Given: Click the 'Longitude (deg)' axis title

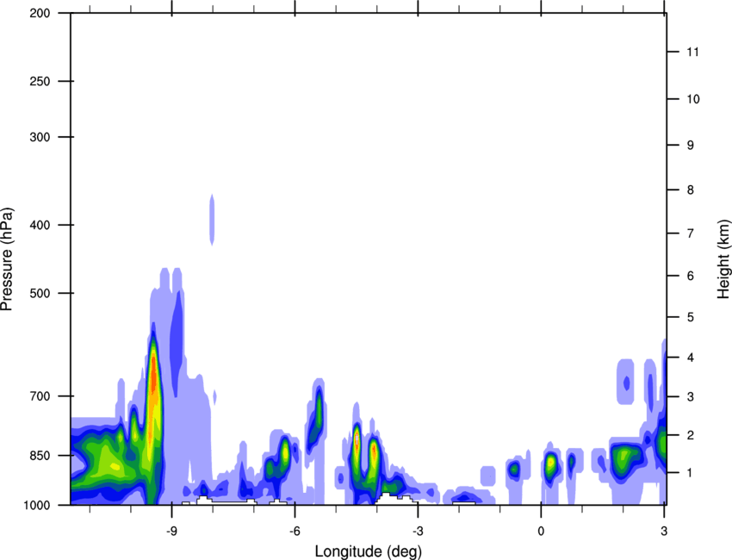Looking at the screenshot, I should 368,551.
